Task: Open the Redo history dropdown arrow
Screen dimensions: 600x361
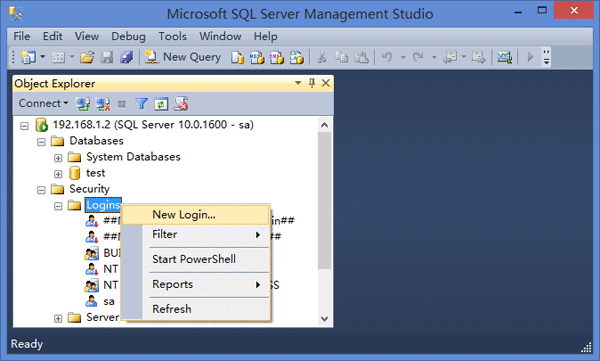Action: (x=434, y=57)
